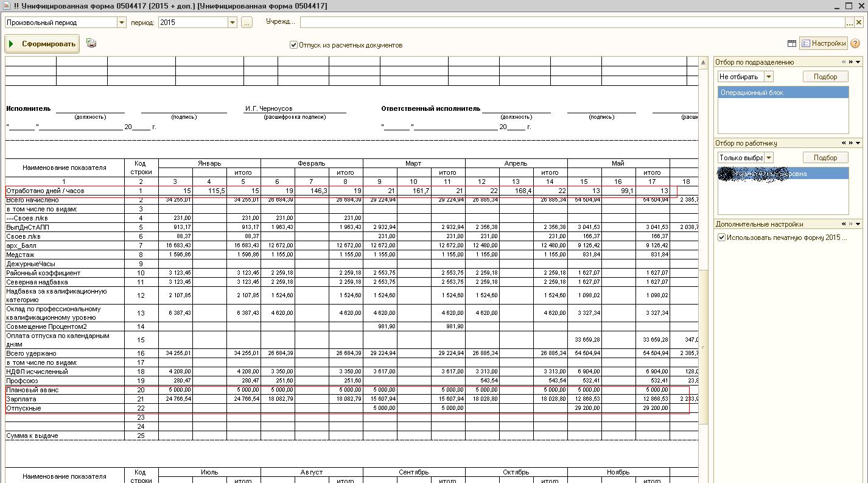Click the window title bar form icon

coord(5,6)
